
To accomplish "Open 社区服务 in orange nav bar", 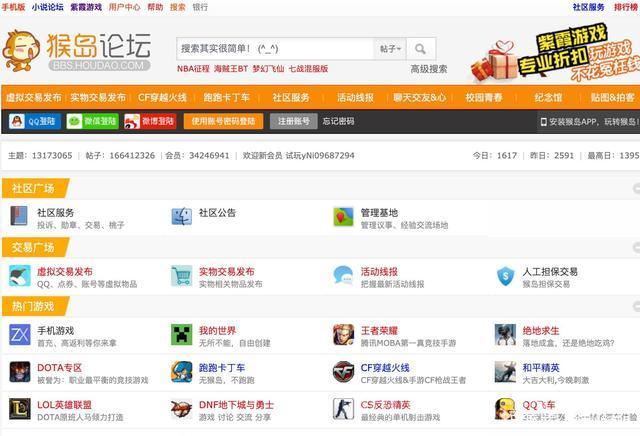I will click(291, 98).
